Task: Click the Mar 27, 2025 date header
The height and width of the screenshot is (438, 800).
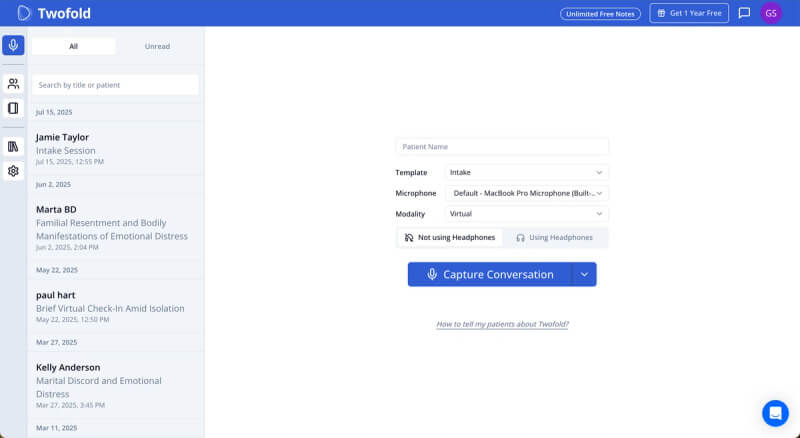Action: [56, 343]
